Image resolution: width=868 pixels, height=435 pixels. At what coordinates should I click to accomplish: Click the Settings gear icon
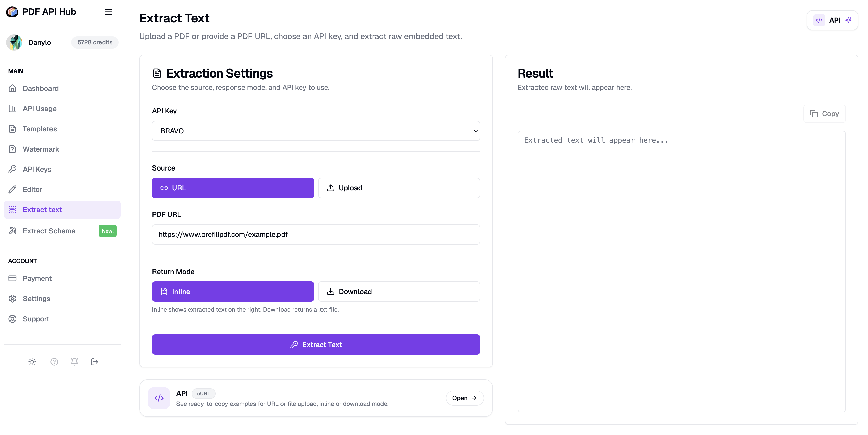coord(12,299)
